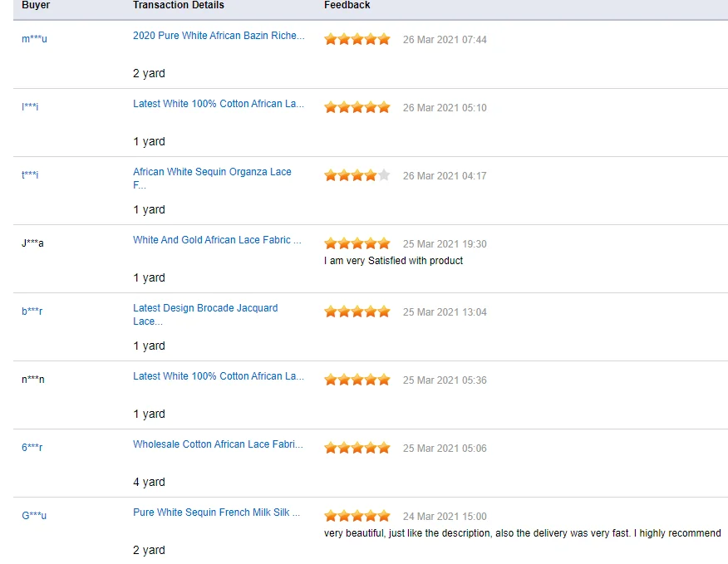This screenshot has height=564, width=728.
Task: Click the Transaction Details column header
Action: [178, 5]
